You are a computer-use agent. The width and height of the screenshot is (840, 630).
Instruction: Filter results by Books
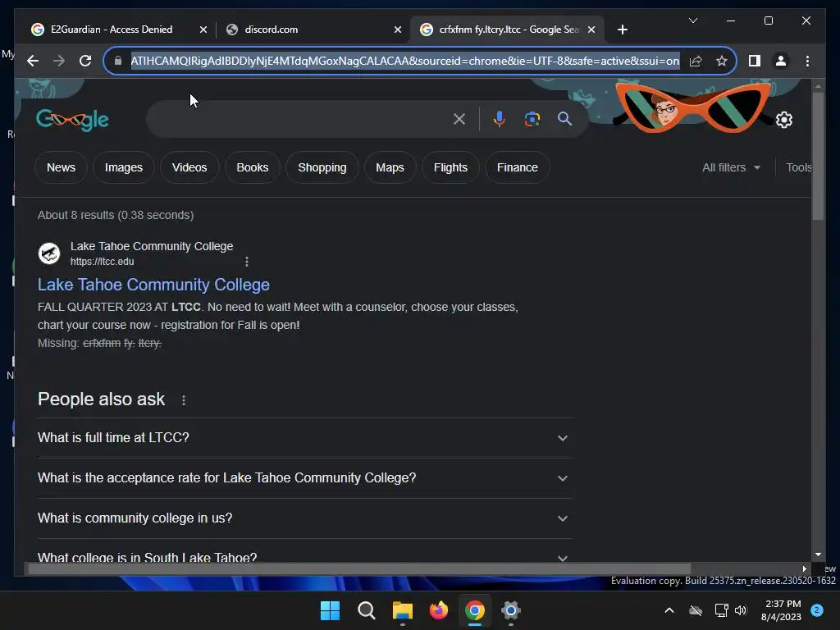(x=253, y=167)
